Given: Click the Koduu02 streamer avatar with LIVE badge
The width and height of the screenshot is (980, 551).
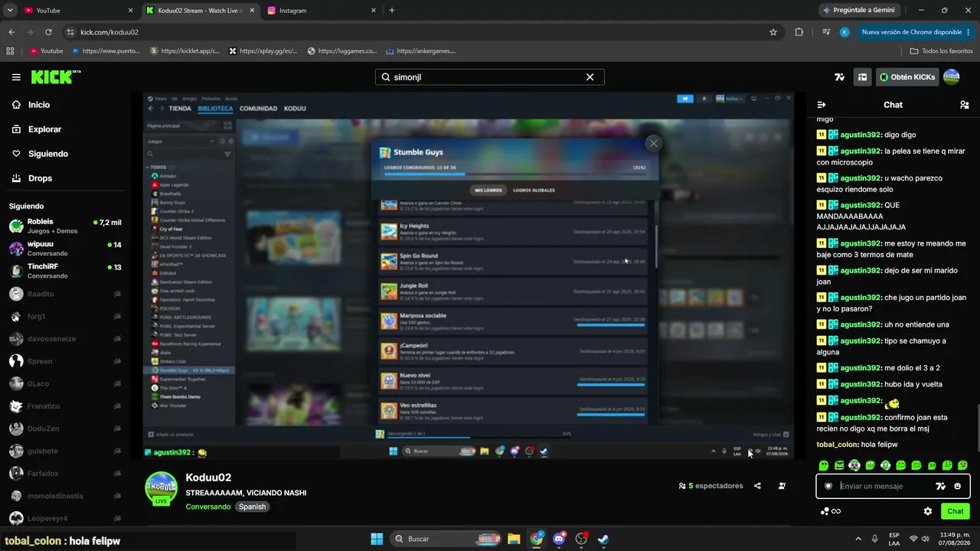Looking at the screenshot, I should pyautogui.click(x=162, y=488).
